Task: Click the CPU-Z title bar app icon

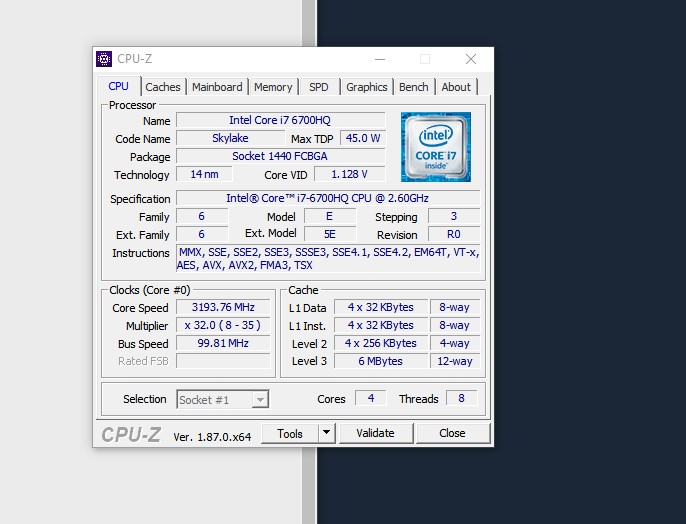Action: [104, 59]
